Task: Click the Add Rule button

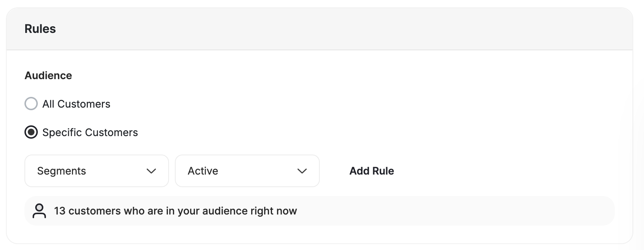Action: click(x=372, y=171)
